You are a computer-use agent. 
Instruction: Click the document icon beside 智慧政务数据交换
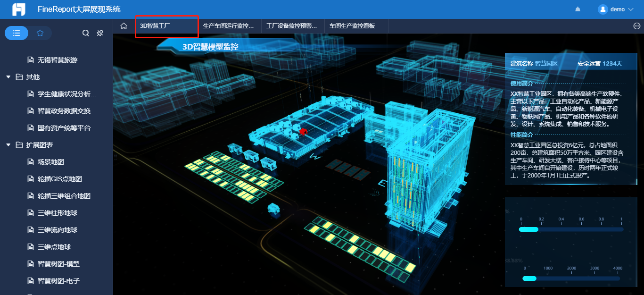[x=31, y=111]
